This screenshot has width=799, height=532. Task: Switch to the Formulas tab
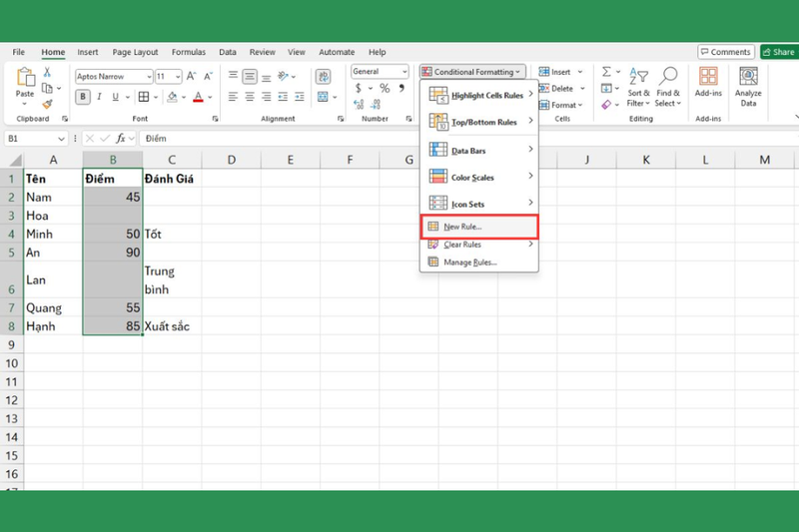189,52
